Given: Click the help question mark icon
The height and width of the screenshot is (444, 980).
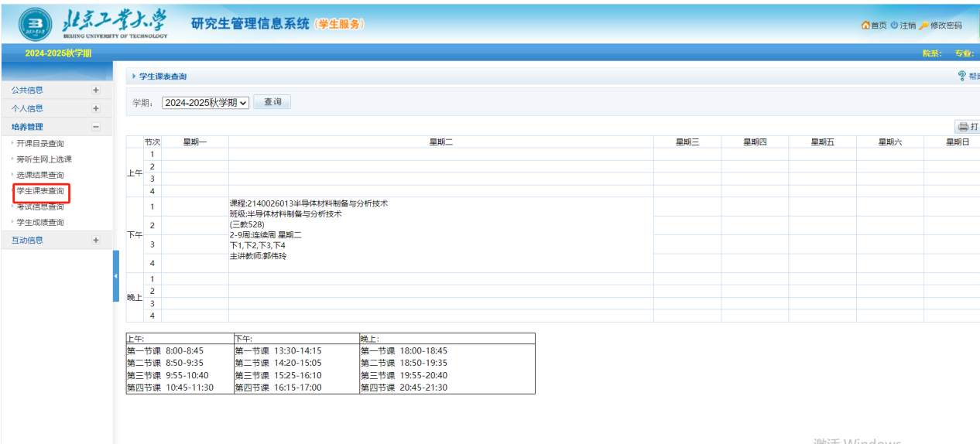Looking at the screenshot, I should tap(962, 76).
